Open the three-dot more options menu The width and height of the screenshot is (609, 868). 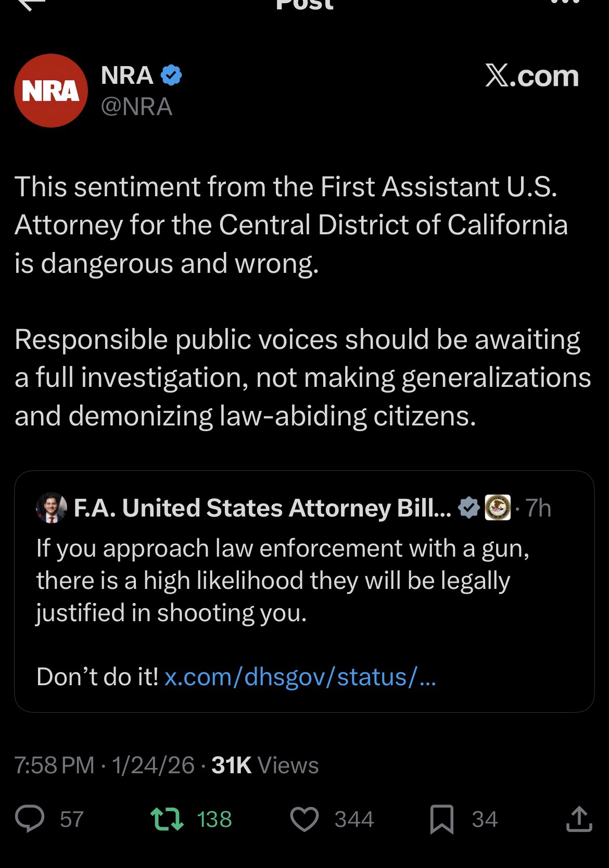pos(564,3)
